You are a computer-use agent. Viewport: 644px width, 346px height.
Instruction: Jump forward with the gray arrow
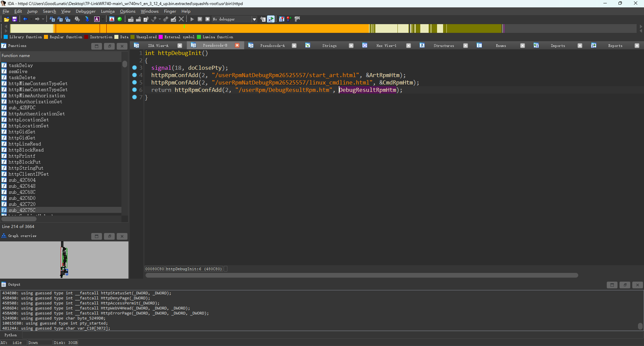pyautogui.click(x=37, y=19)
